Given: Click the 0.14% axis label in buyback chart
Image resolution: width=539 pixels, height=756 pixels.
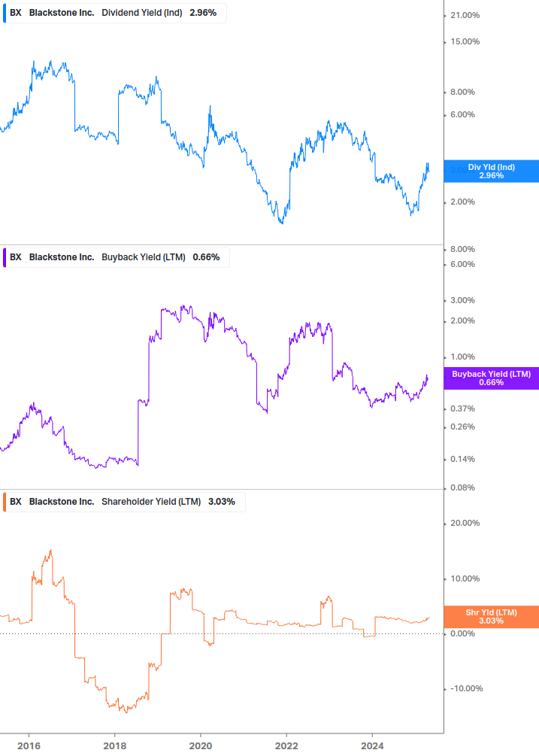Looking at the screenshot, I should pos(462,459).
